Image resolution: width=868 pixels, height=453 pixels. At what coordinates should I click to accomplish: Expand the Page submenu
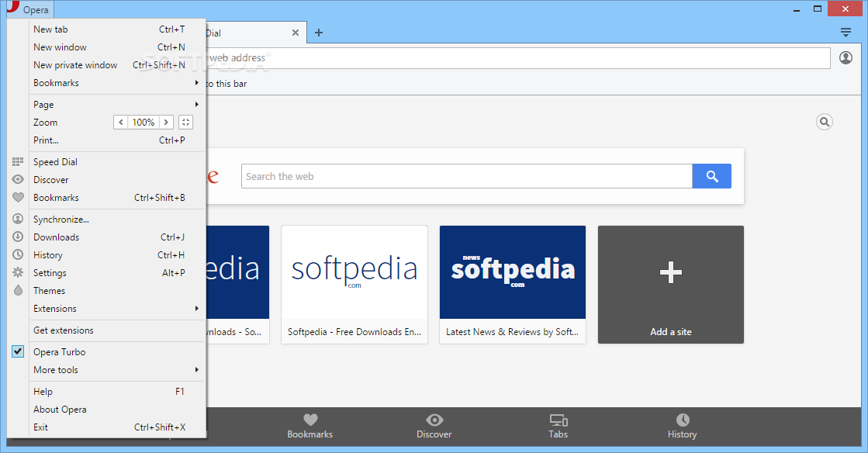tap(117, 105)
